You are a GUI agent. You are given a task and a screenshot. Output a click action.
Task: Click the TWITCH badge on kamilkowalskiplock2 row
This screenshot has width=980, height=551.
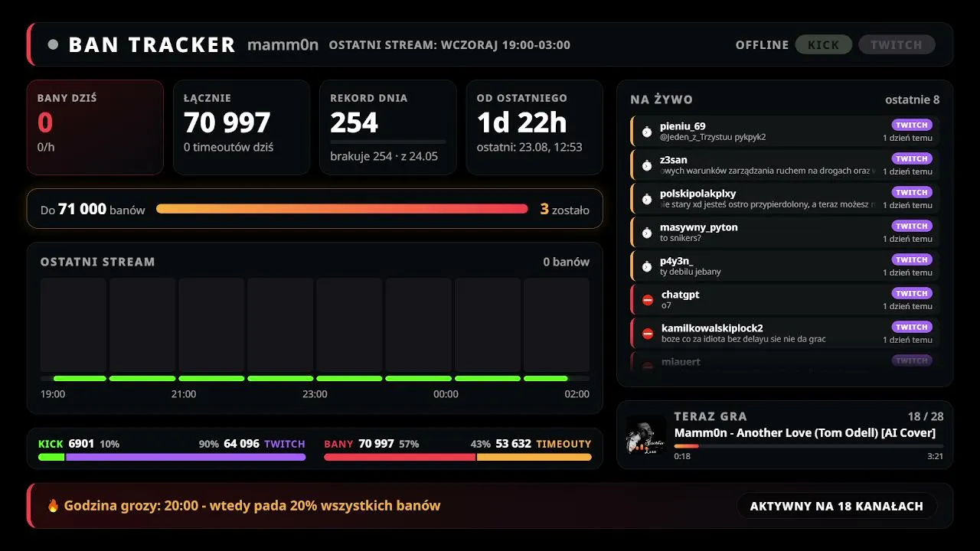coord(912,327)
